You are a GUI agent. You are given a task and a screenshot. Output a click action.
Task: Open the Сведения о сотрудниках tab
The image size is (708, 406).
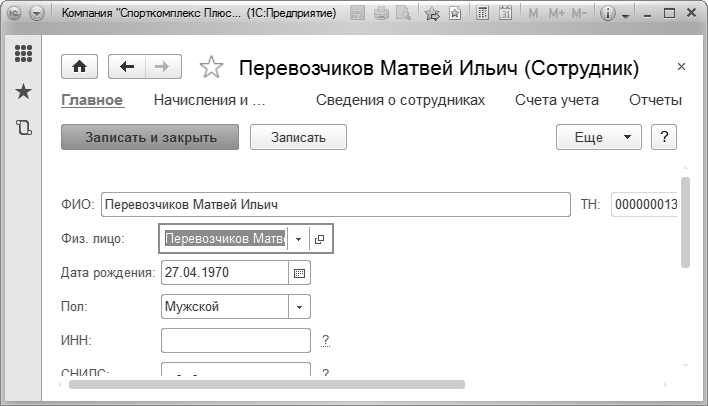click(400, 100)
